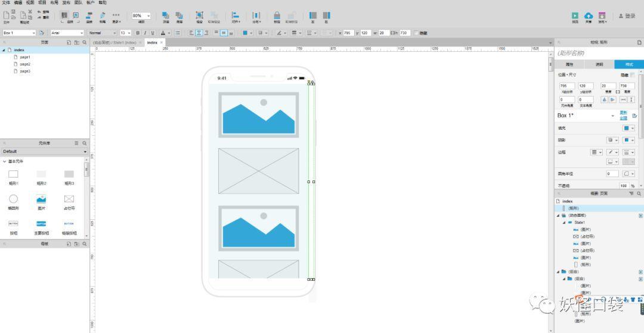This screenshot has height=333, width=644.
Task: Toggle the bulleted list format
Action: (178, 33)
